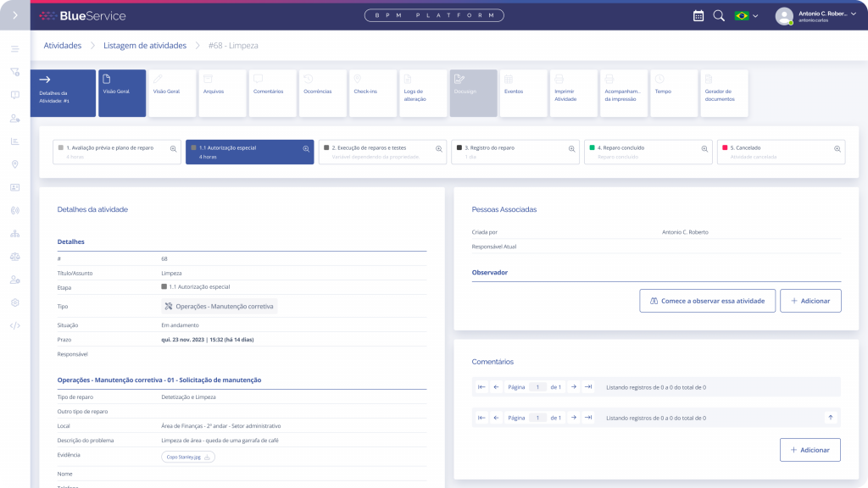868x488 pixels.
Task: Click Comece a observar essa atividade button
Action: point(708,301)
